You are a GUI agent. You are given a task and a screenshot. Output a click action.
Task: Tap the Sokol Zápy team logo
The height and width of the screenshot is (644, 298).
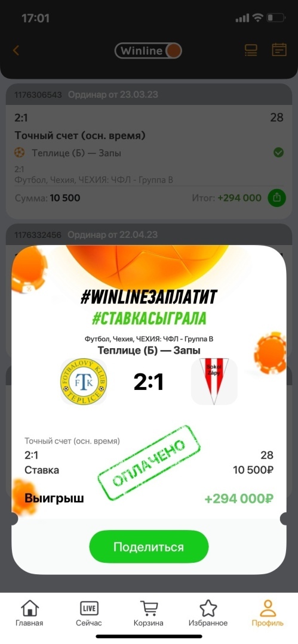[x=214, y=382]
